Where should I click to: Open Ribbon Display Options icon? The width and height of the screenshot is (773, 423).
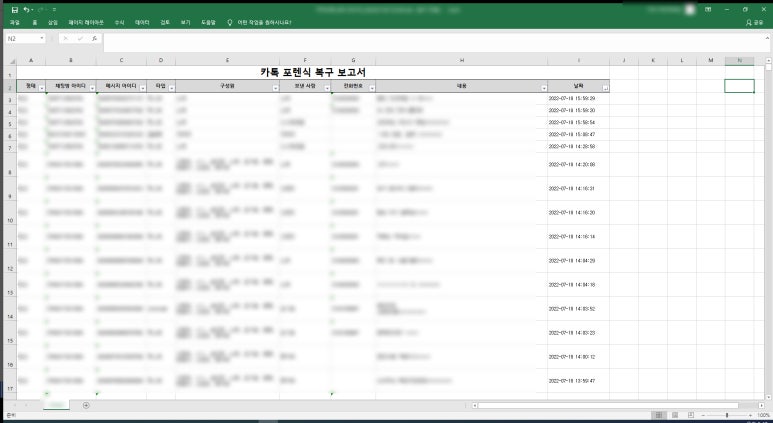(708, 9)
